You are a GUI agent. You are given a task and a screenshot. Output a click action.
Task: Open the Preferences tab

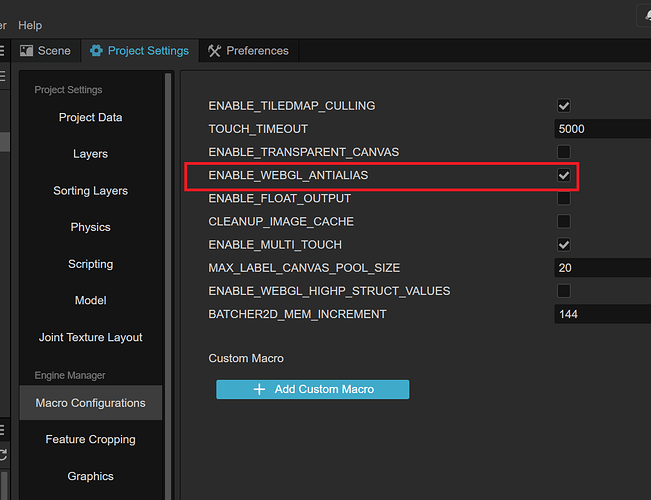coord(248,50)
